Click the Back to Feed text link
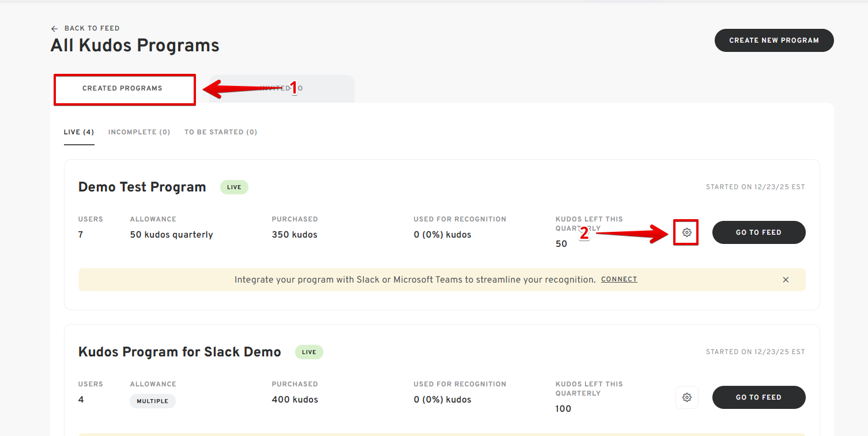Screen dimensions: 868x436 coord(92,28)
